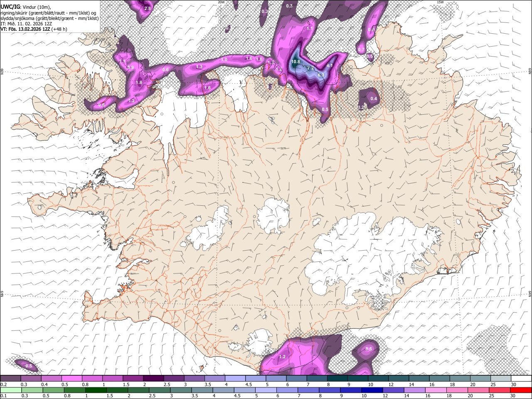Click the bright red rain swatch at 30
The image size is (532, 399).
tap(522, 390)
